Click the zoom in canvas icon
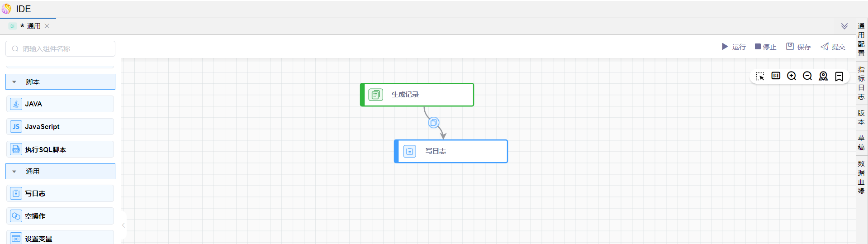The height and width of the screenshot is (244, 868). 792,76
